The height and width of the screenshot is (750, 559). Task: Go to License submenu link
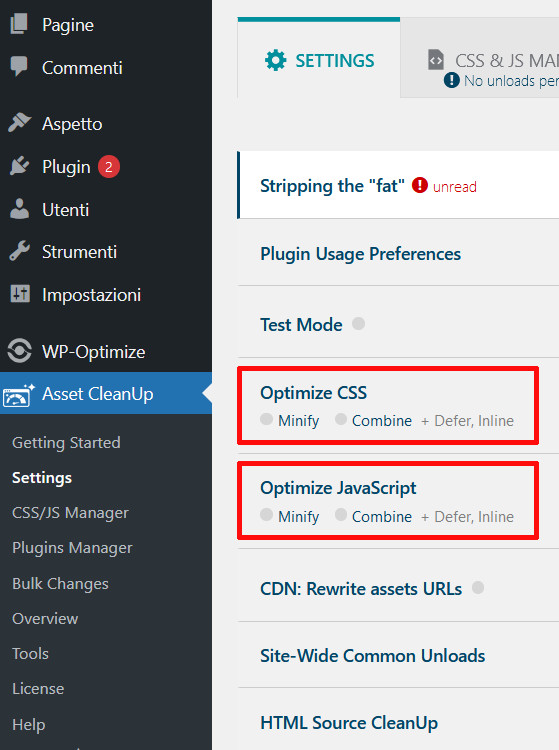(38, 688)
